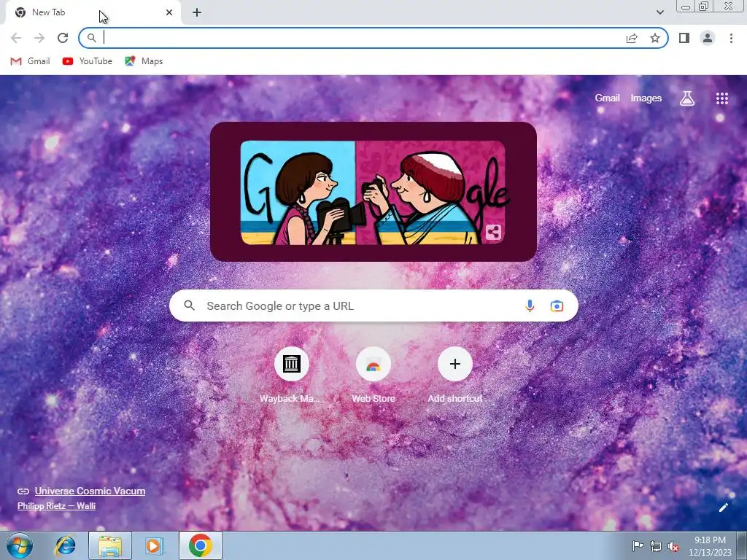Open Windows Explorer folder in taskbar

110,545
